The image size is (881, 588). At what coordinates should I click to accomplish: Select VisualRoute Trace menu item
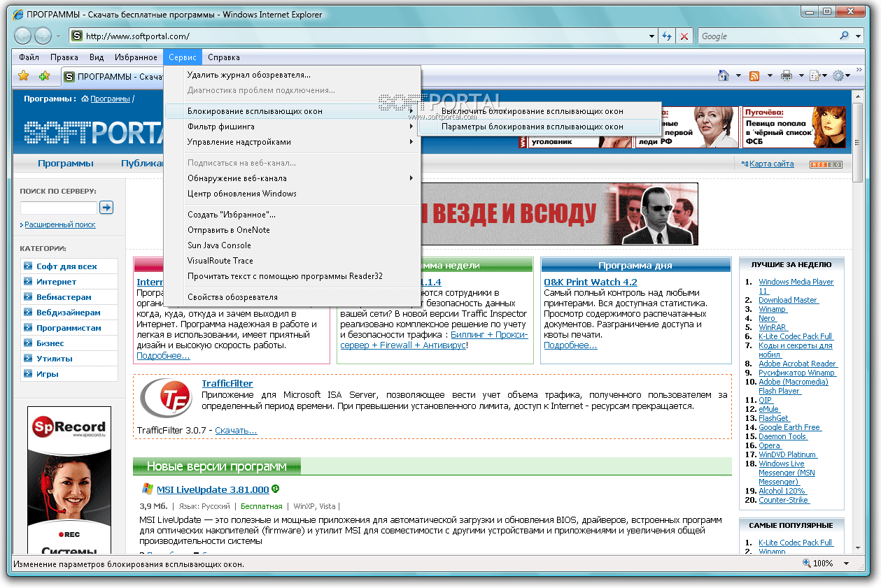(293, 261)
